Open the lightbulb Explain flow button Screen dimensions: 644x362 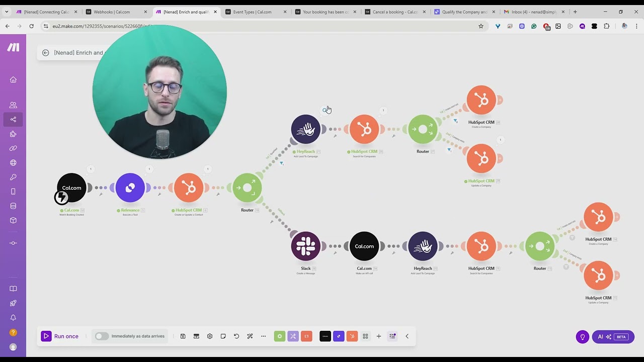pos(583,337)
